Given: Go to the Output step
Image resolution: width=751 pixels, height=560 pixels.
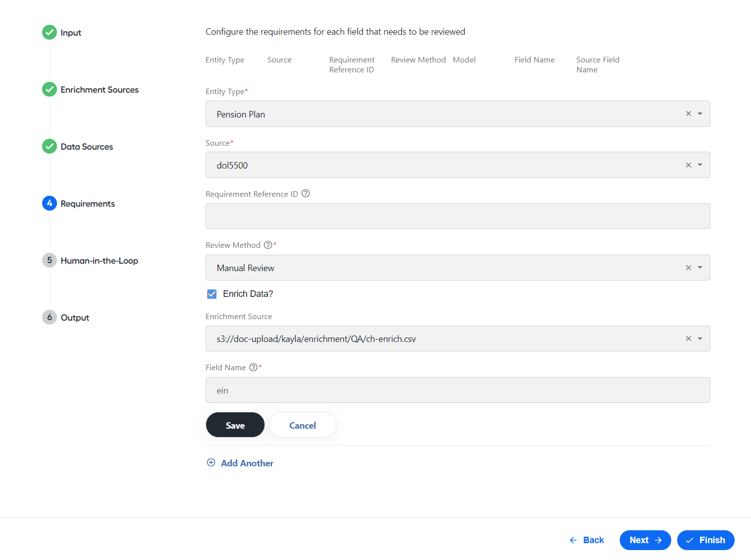Looking at the screenshot, I should pyautogui.click(x=75, y=318).
